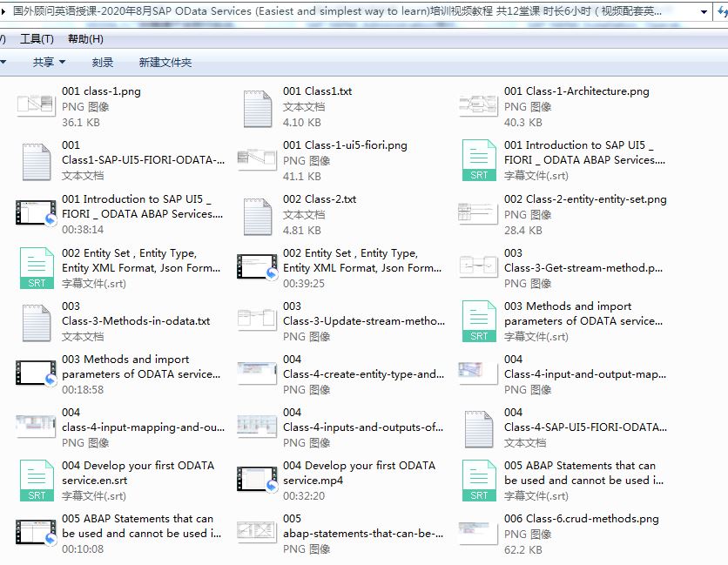
Task: Select the 001 Class1-SAP-UI5-FIORI-ODATA text file icon
Action: point(37,162)
